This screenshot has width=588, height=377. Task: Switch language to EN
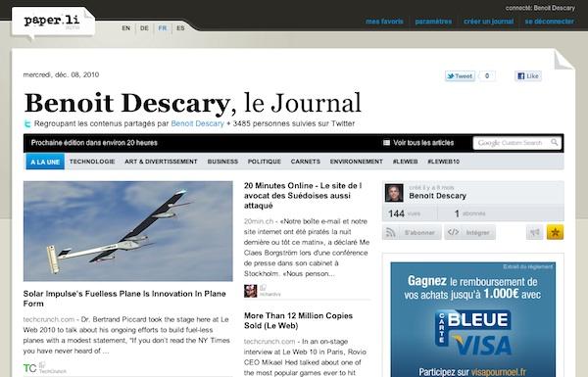(126, 28)
